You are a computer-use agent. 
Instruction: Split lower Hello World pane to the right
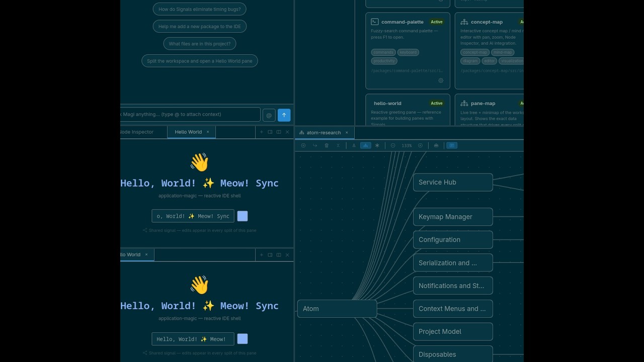[270, 255]
